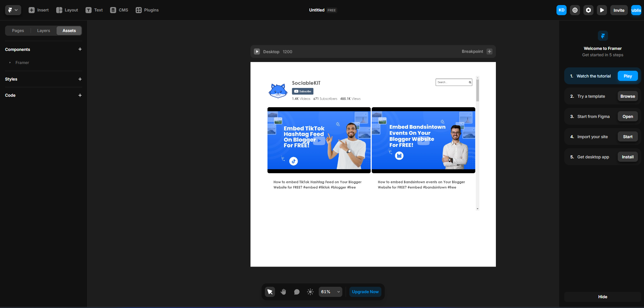Open the Plugins menu
644x308 pixels.
pos(147,10)
